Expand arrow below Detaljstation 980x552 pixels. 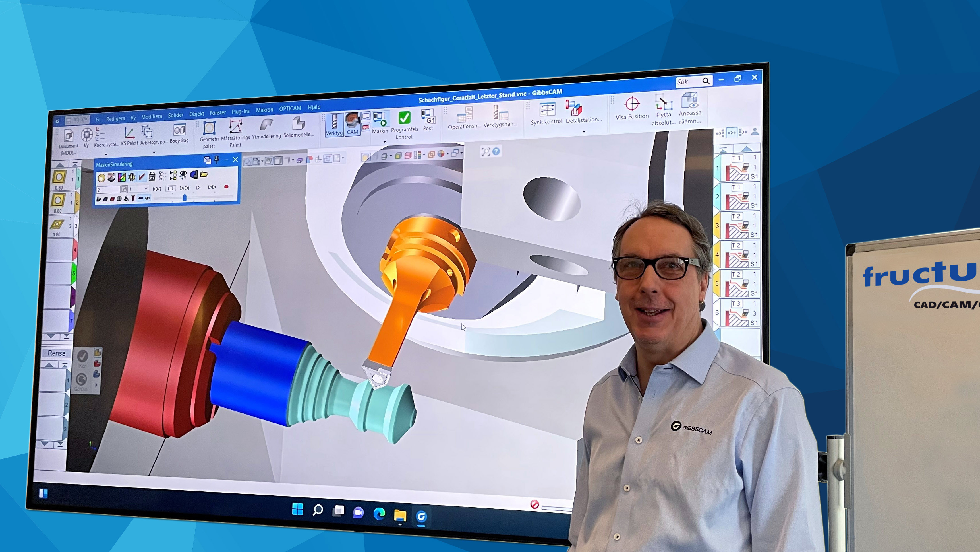pyautogui.click(x=584, y=132)
